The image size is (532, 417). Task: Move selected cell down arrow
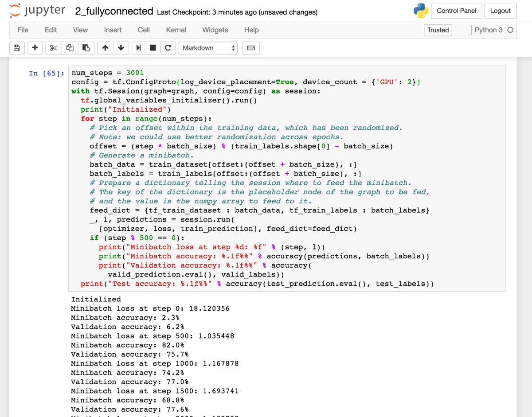tap(121, 48)
